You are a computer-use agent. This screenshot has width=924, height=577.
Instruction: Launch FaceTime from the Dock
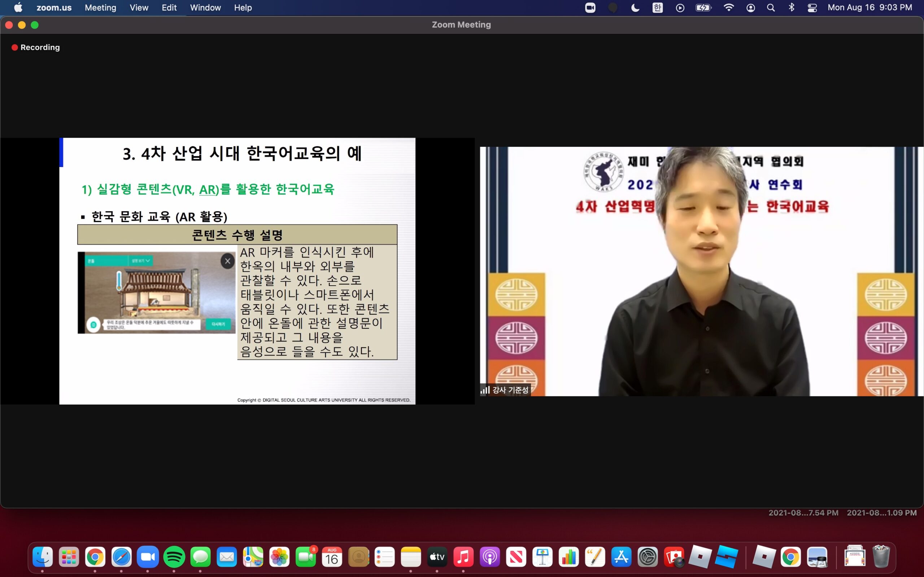point(305,558)
